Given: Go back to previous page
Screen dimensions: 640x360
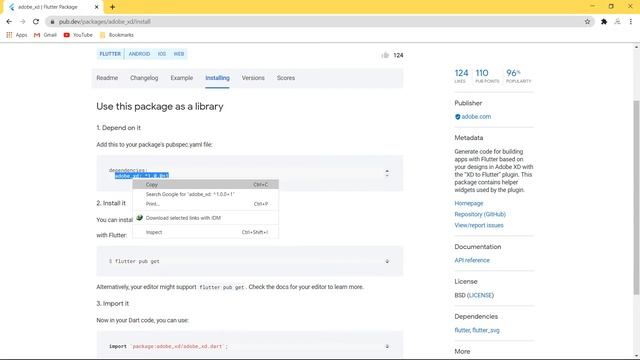Looking at the screenshot, I should 9,22.
